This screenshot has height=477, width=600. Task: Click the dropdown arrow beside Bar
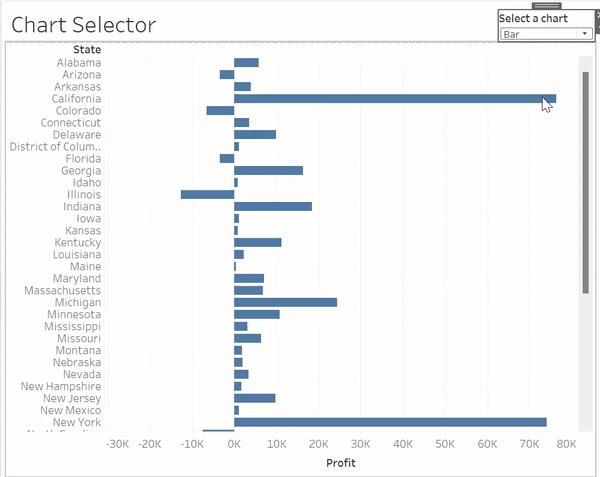584,34
